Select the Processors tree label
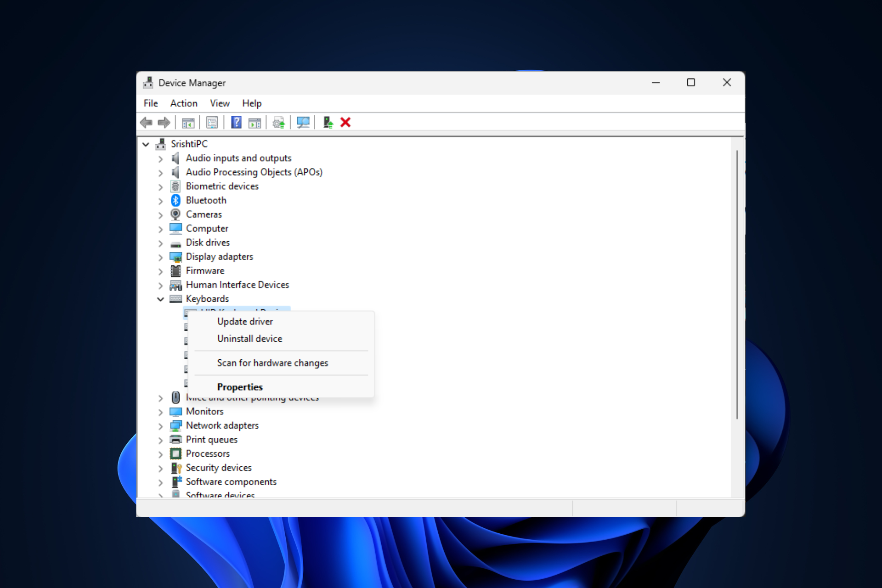This screenshot has width=882, height=588. (208, 454)
